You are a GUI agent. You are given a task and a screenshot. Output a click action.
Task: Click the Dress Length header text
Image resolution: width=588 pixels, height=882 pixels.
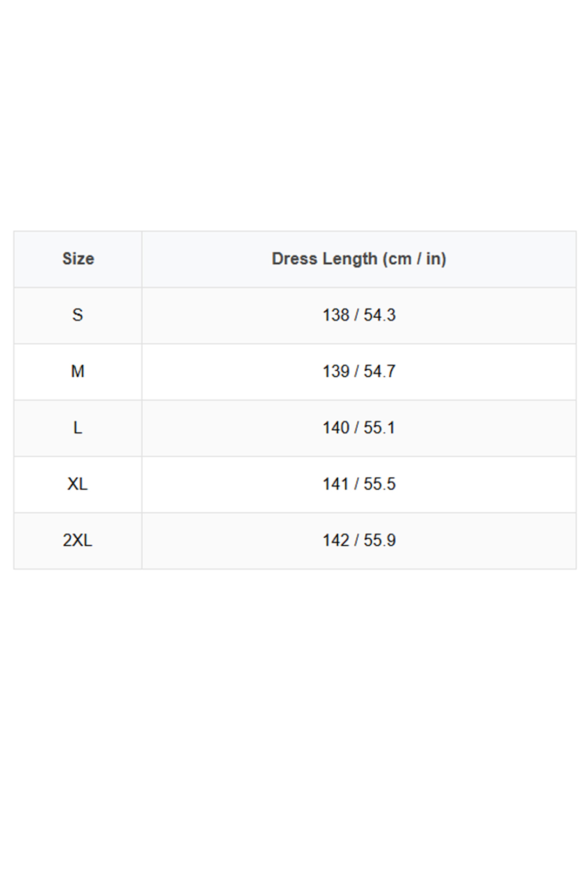(325, 259)
